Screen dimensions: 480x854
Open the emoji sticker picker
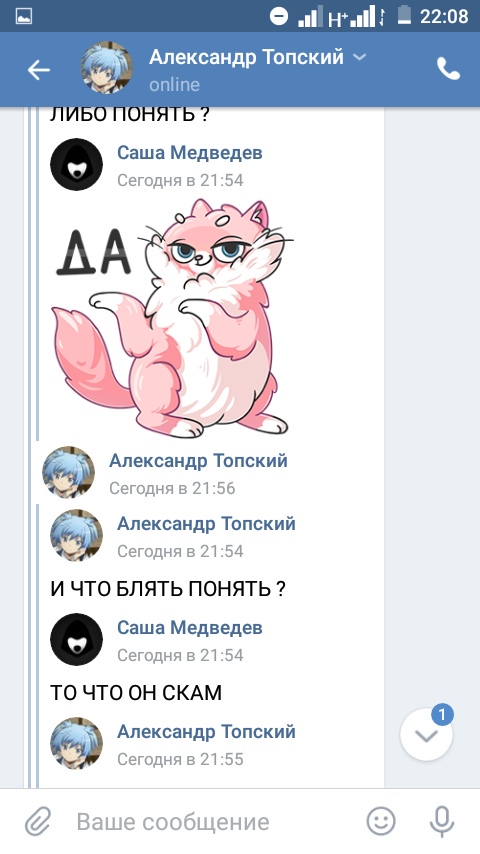point(380,821)
